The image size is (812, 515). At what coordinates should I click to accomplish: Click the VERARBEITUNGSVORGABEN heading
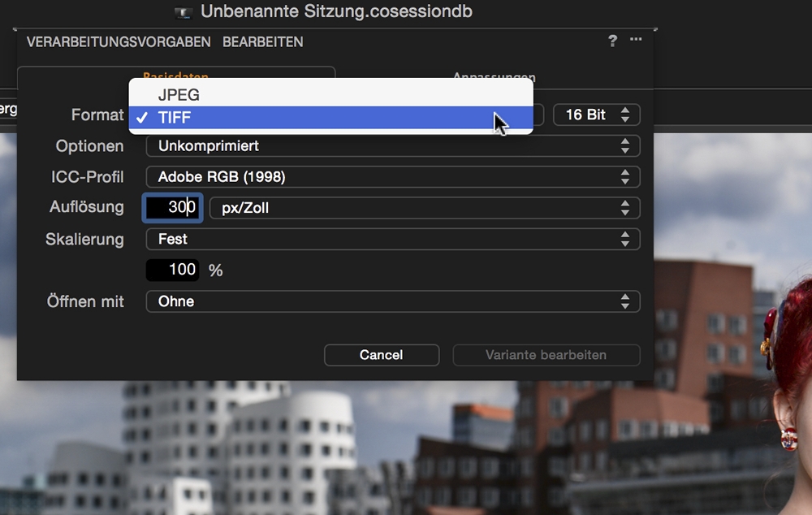coord(119,42)
